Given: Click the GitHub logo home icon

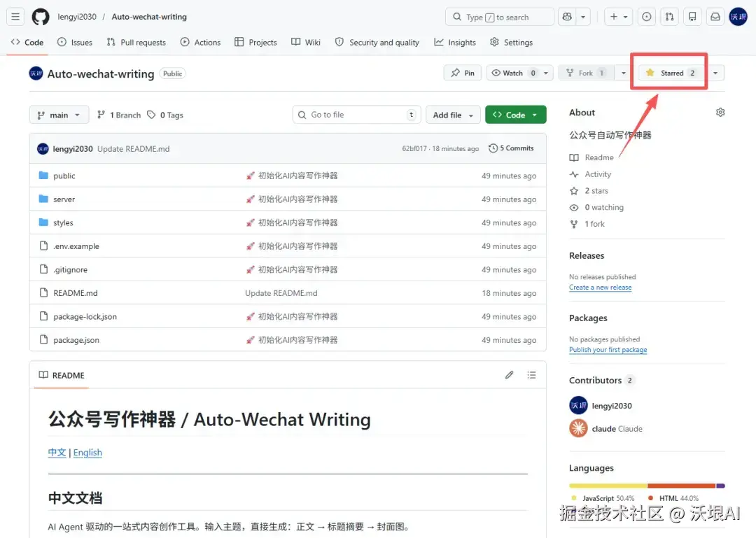Looking at the screenshot, I should [41, 17].
